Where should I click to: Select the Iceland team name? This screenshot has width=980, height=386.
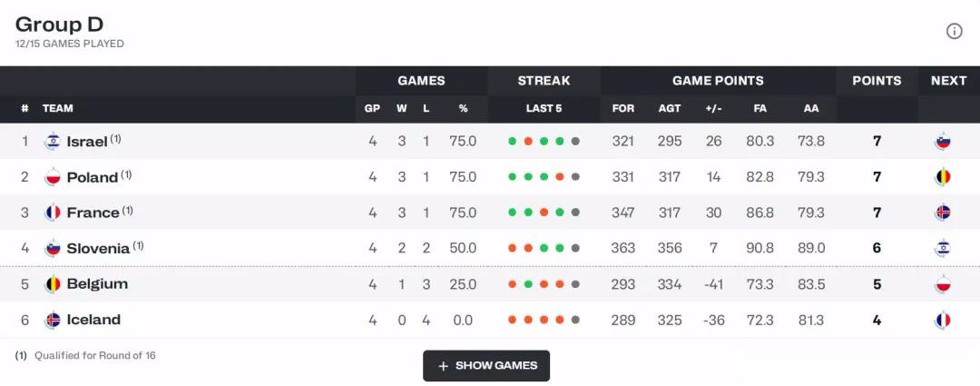coord(93,320)
